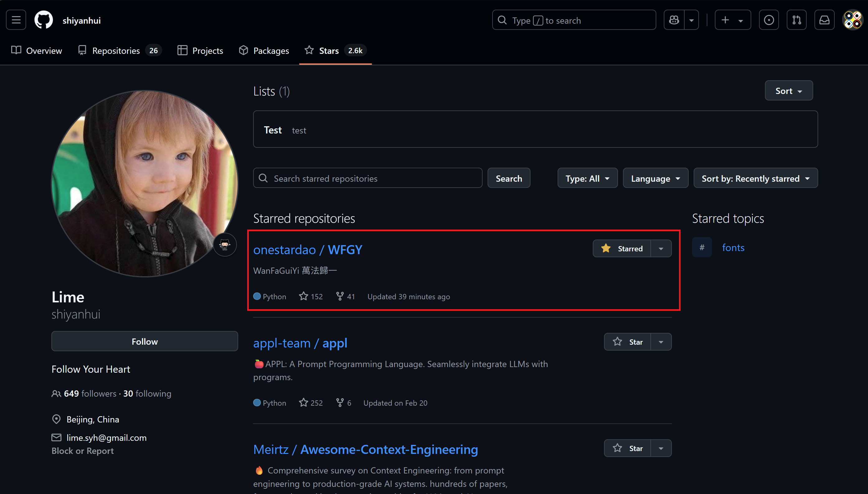Open the hamburger navigation menu
Image resolution: width=868 pixels, height=494 pixels.
click(16, 20)
